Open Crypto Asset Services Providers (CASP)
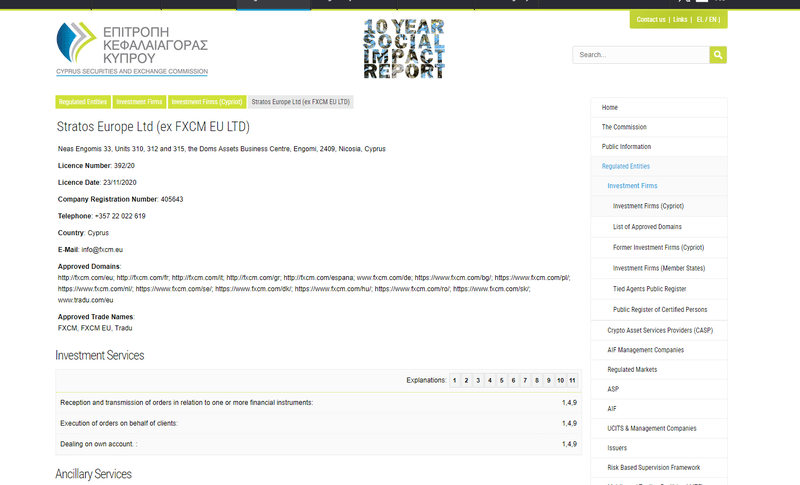Image resolution: width=800 pixels, height=485 pixels. tap(660, 330)
